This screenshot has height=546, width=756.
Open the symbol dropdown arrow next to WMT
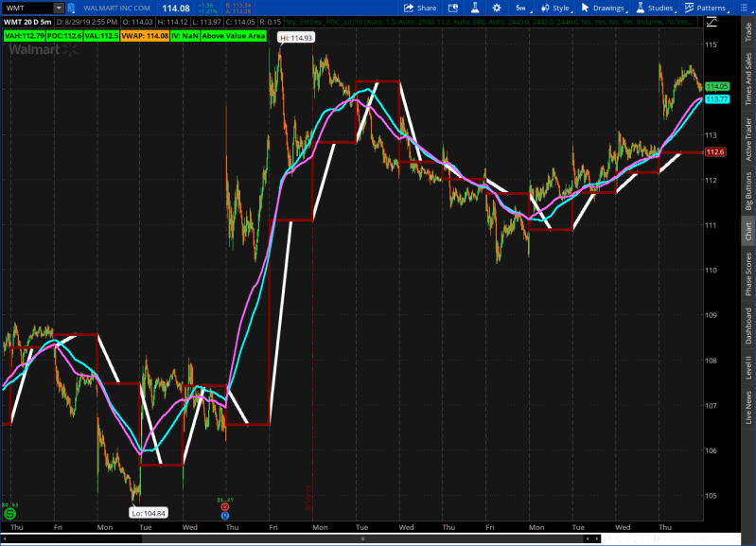[x=59, y=8]
